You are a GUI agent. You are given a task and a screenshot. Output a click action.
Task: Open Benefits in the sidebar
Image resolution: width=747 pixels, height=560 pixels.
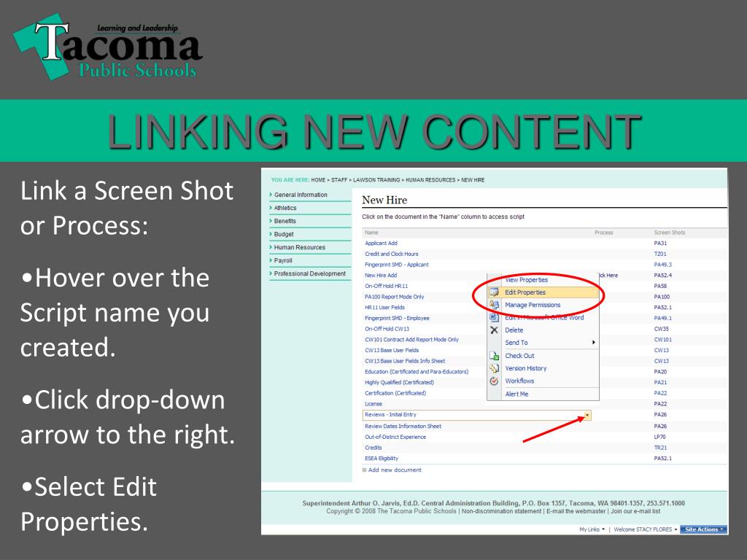(285, 221)
